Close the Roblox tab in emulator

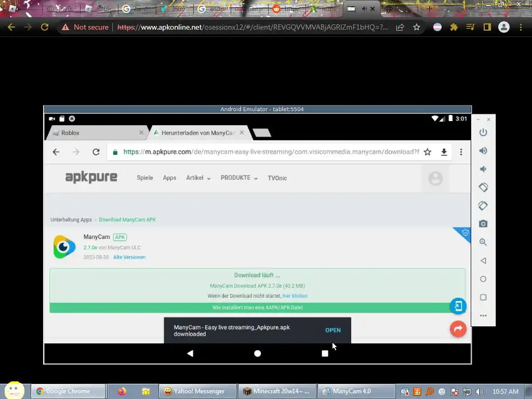pyautogui.click(x=141, y=132)
